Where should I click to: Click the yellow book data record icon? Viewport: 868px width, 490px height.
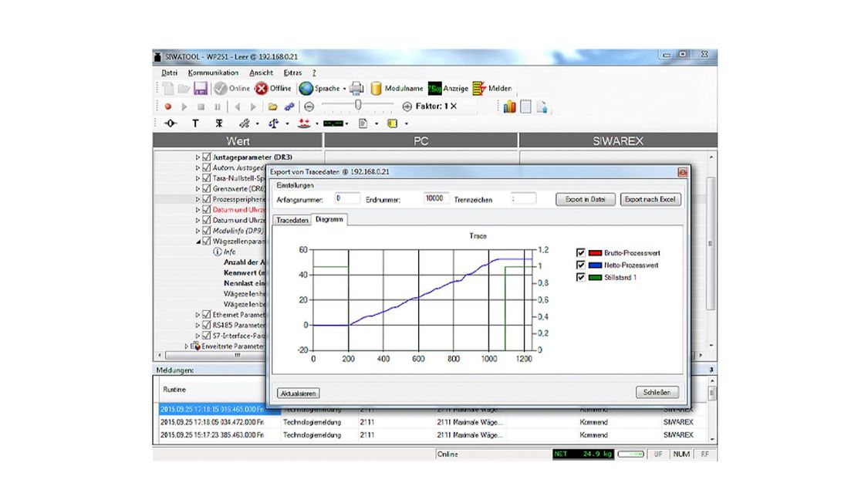click(x=393, y=123)
